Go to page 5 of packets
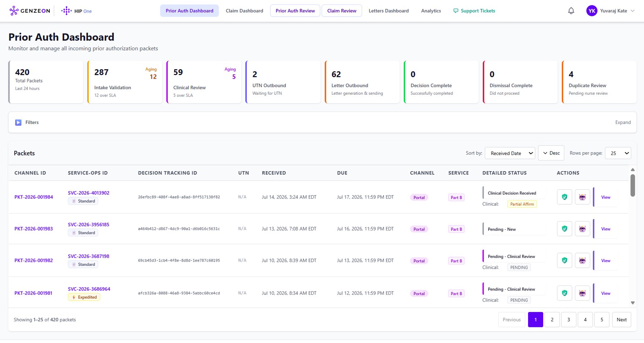Image resolution: width=644 pixels, height=343 pixels. (602, 319)
